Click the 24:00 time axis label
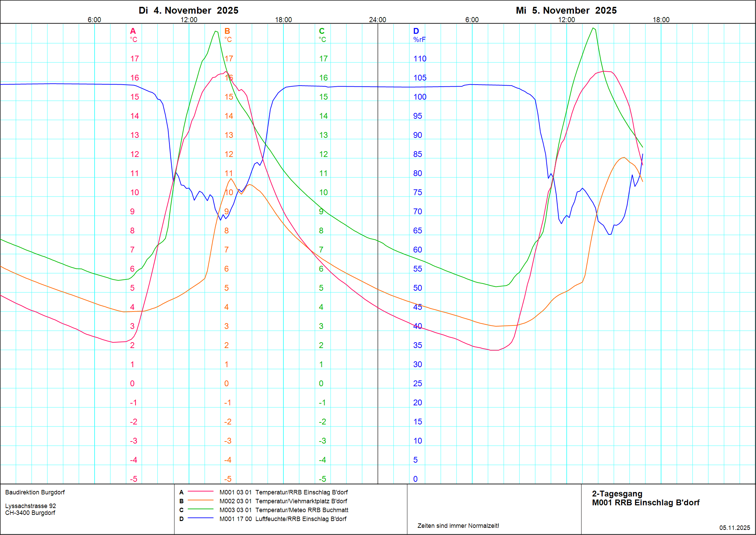This screenshot has height=535, width=756. pos(377,20)
